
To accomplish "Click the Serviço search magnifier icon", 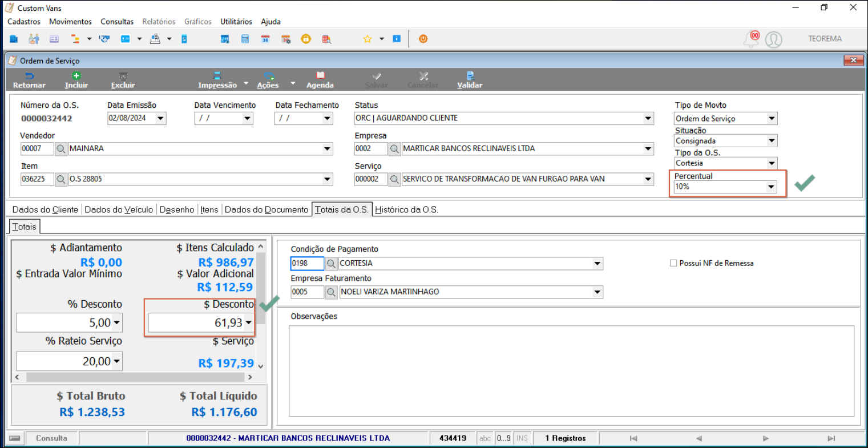I will point(394,179).
